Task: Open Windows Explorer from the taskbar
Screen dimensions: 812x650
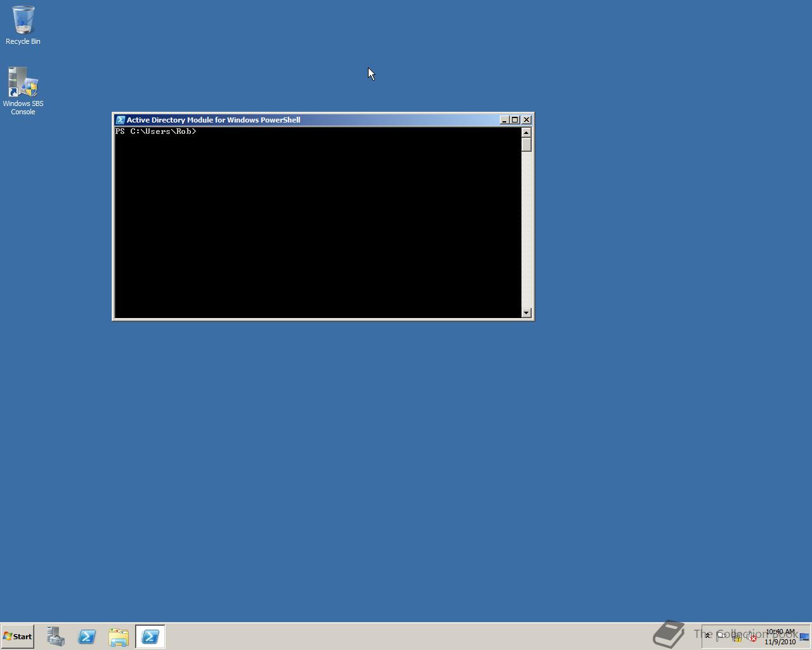Action: tap(119, 637)
